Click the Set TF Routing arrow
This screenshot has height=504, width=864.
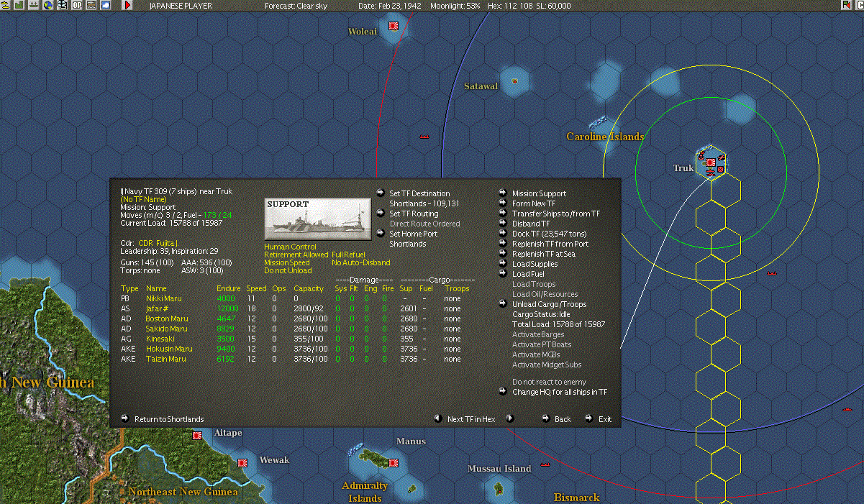pyautogui.click(x=381, y=213)
